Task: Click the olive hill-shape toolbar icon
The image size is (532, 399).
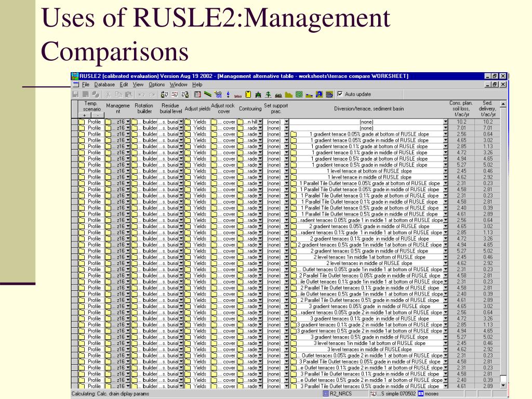Action: pyautogui.click(x=289, y=95)
